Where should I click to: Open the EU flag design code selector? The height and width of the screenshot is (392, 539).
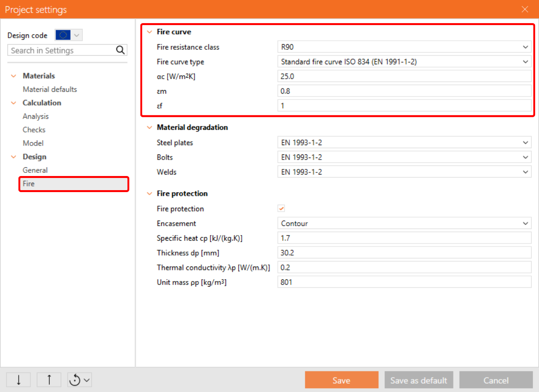click(69, 35)
